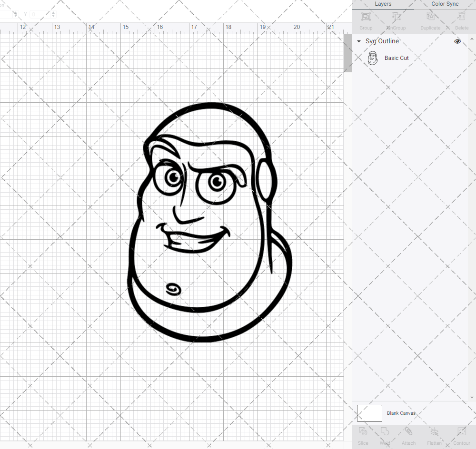Switch to the Color Sync tab

pyautogui.click(x=445, y=4)
